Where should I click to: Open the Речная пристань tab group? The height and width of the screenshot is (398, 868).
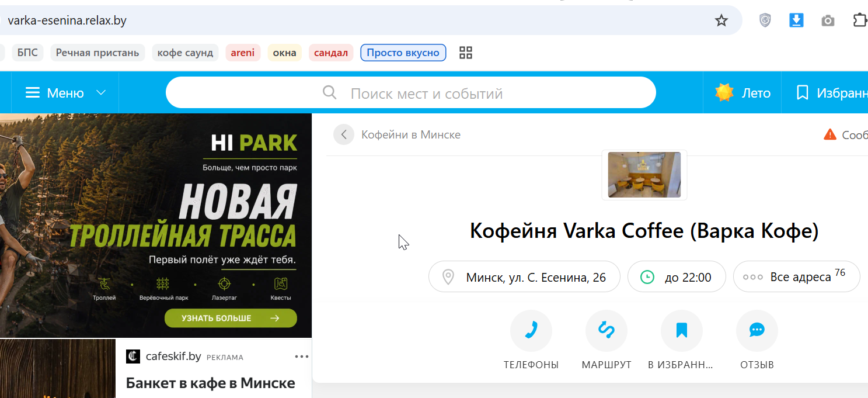97,53
